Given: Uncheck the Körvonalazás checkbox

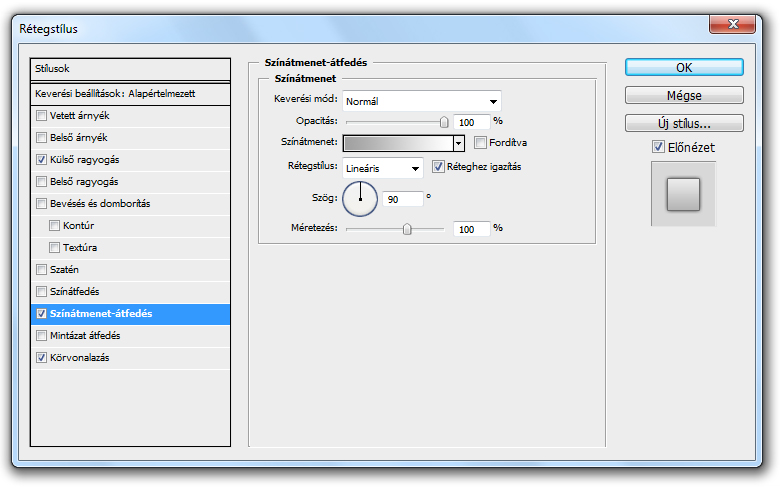Looking at the screenshot, I should (42, 358).
